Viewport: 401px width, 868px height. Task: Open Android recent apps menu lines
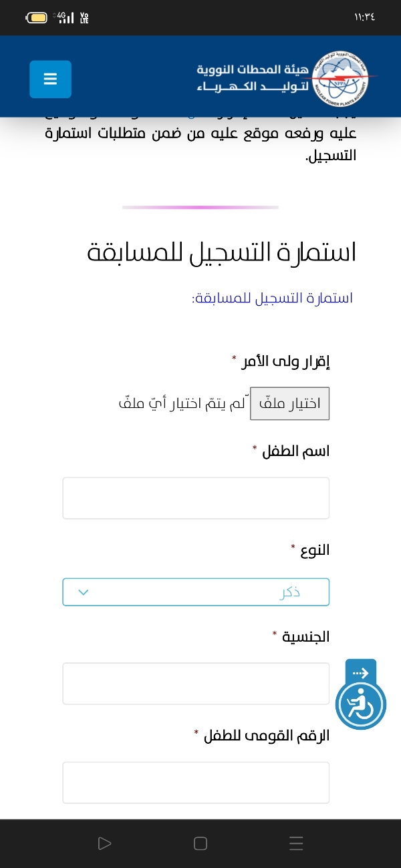pos(297,843)
